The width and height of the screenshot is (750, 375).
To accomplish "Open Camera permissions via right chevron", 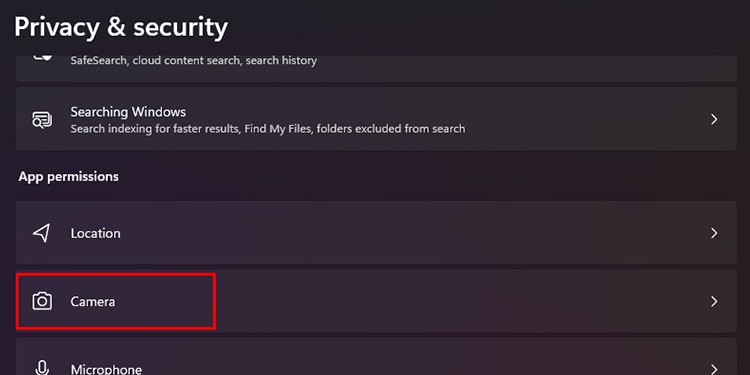I will pyautogui.click(x=714, y=301).
